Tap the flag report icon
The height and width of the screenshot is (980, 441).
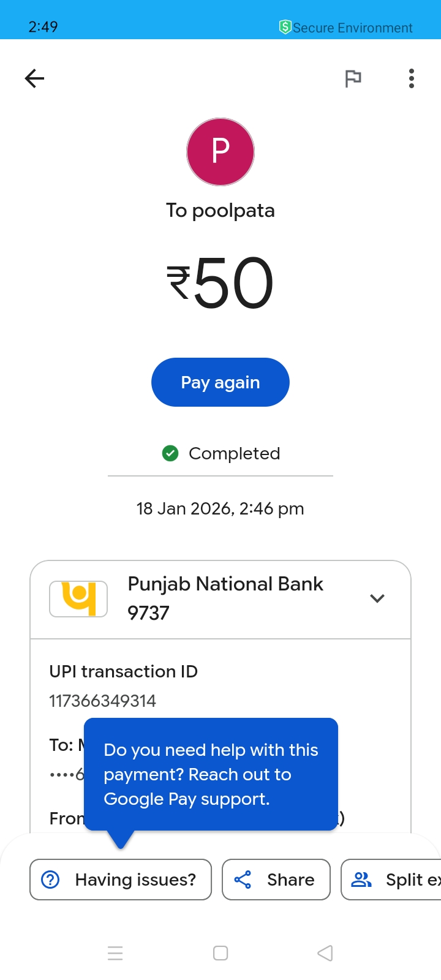pos(353,78)
